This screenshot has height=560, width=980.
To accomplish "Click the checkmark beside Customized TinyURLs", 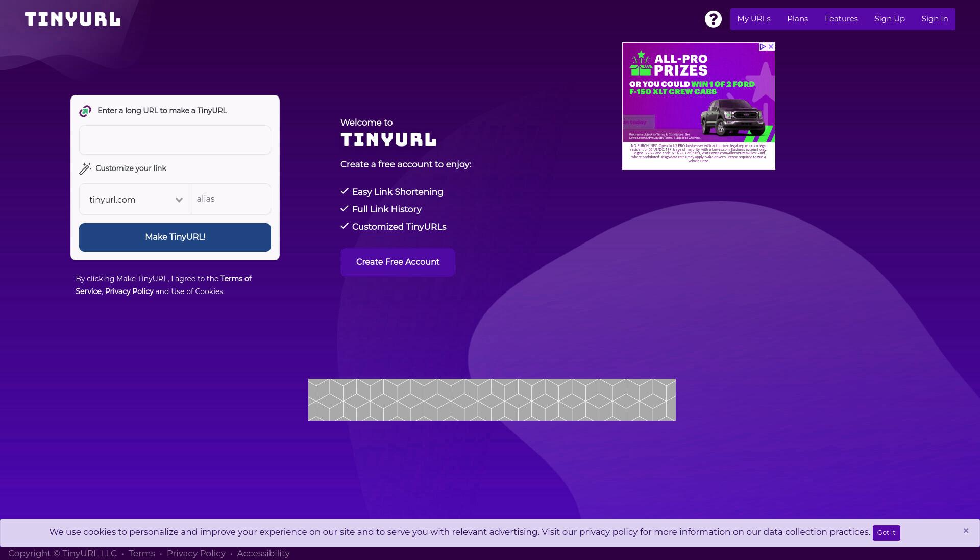I will click(345, 226).
